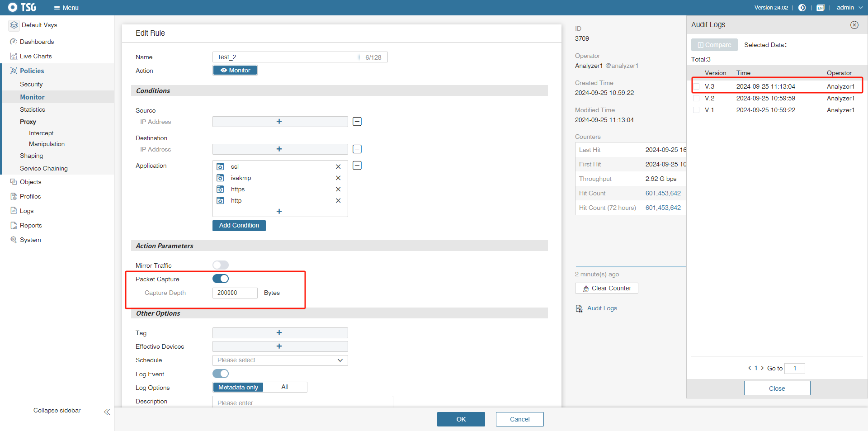Remove the isakmp application entry
This screenshot has height=431, width=868.
[x=338, y=178]
